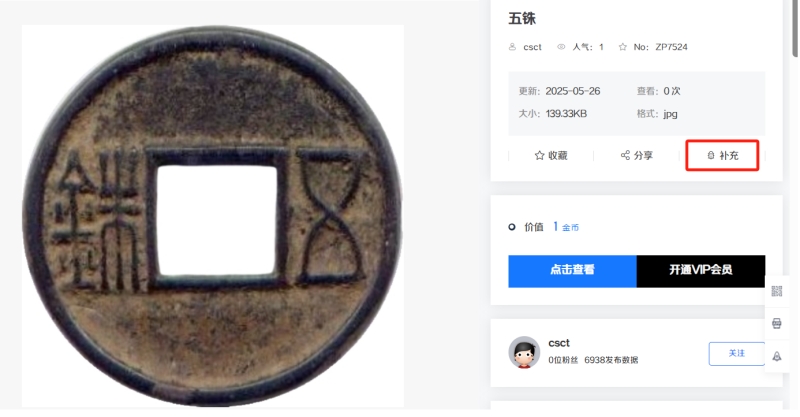Click the 补充 icon button
The height and width of the screenshot is (417, 800).
point(722,155)
